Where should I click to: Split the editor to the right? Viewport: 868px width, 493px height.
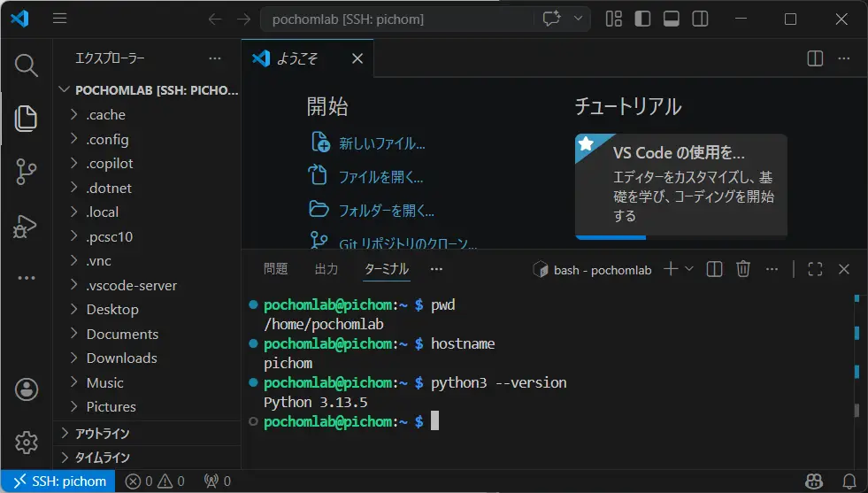point(816,58)
